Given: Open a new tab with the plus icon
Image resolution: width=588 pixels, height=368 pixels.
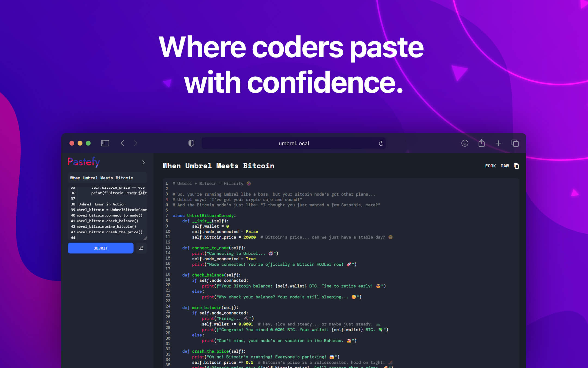Looking at the screenshot, I should 498,143.
